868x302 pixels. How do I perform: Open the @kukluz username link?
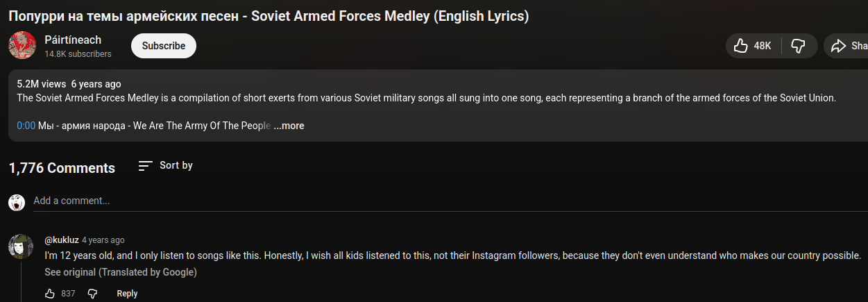62,240
